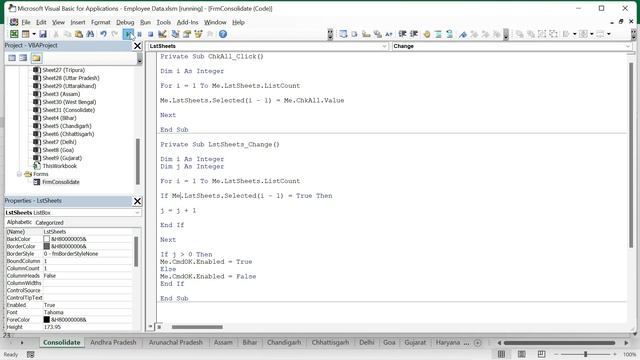Screen dimensions: 640x360
Task: Open the Add-Ins menu
Action: coord(187,22)
